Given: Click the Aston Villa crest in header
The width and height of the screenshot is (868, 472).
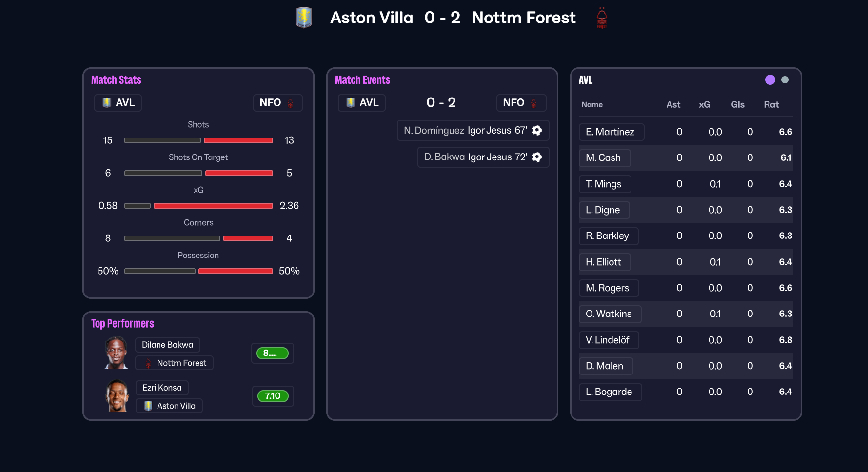Looking at the screenshot, I should point(304,18).
